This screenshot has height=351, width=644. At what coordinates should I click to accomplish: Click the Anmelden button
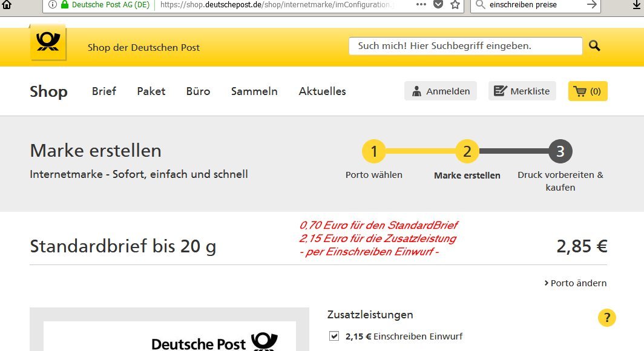(x=441, y=91)
